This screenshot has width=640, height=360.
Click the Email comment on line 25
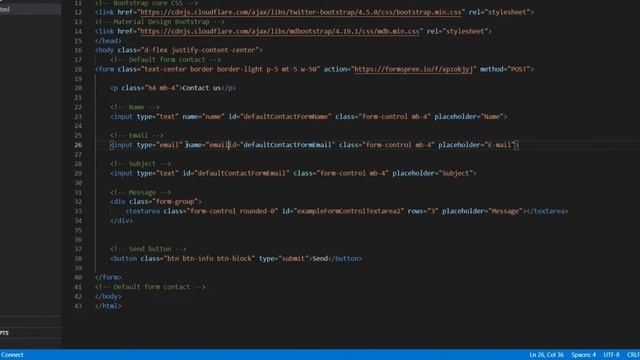[x=137, y=135]
